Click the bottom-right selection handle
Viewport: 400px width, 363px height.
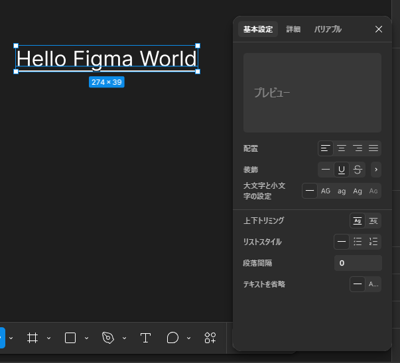[198, 71]
